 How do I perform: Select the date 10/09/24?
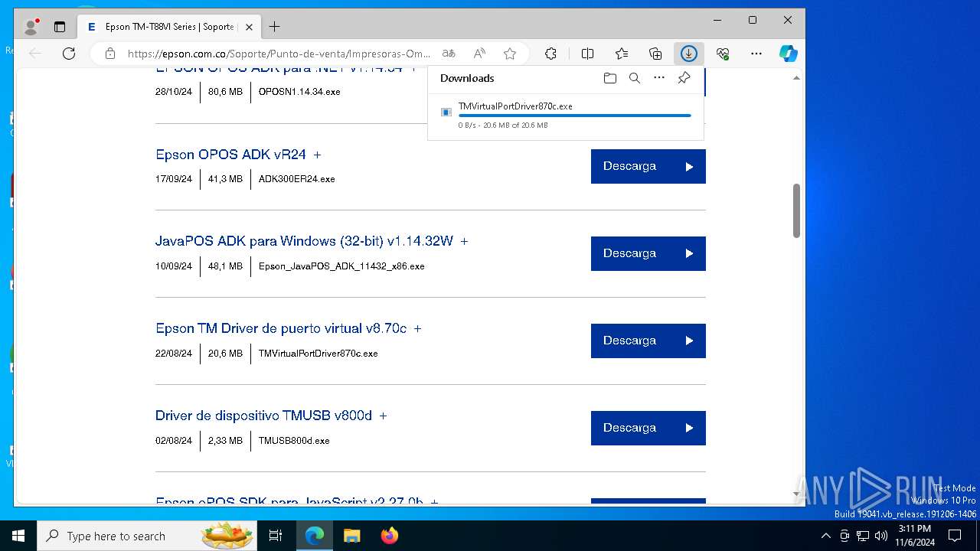(x=174, y=266)
